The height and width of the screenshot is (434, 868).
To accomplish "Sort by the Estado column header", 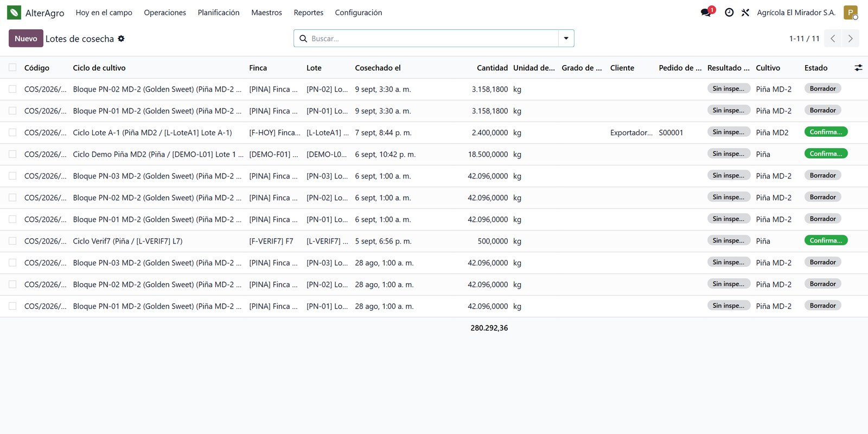I will [816, 68].
